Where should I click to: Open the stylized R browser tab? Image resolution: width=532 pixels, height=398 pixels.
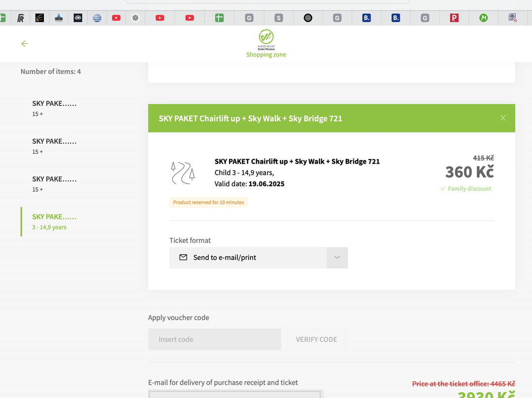[x=21, y=18]
